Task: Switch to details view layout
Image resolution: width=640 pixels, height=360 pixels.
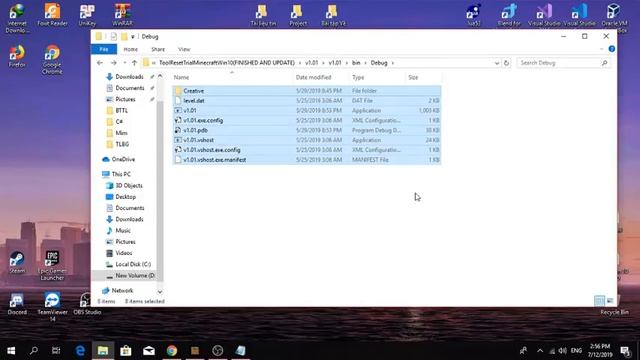Action: (x=599, y=301)
